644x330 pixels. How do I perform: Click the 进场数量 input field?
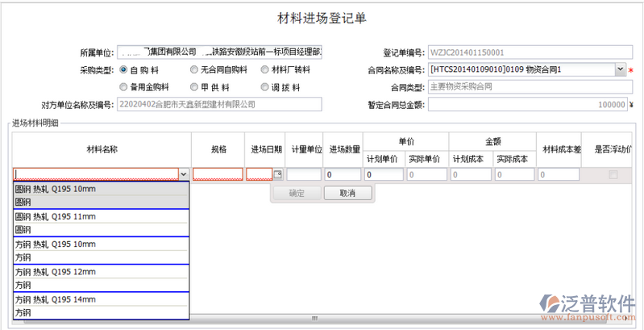343,174
